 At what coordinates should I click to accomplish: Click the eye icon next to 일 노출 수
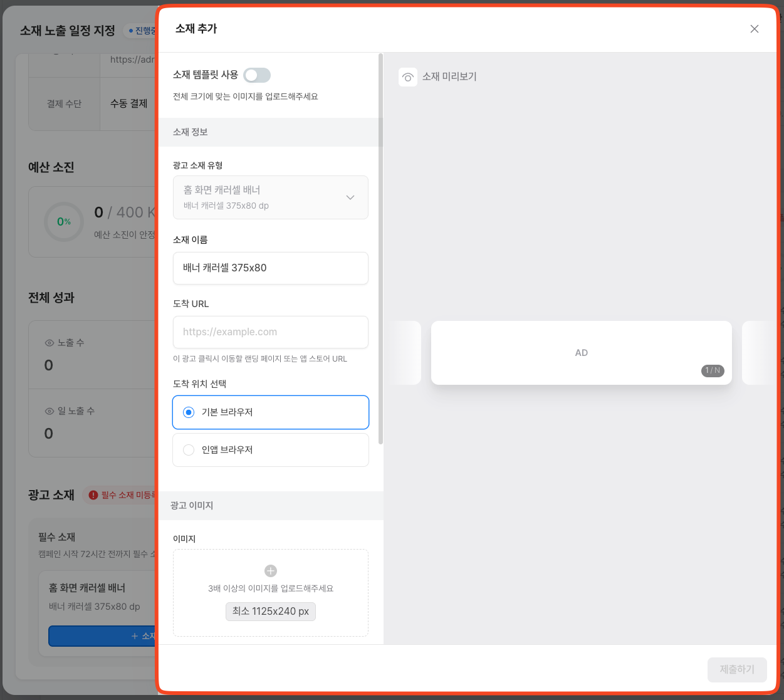pyautogui.click(x=50, y=411)
